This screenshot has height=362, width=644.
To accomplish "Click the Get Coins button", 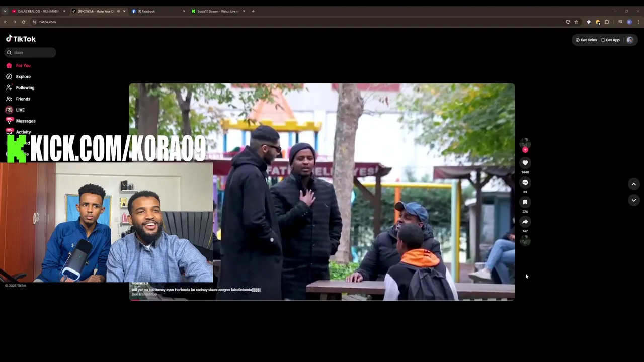I will 586,40.
